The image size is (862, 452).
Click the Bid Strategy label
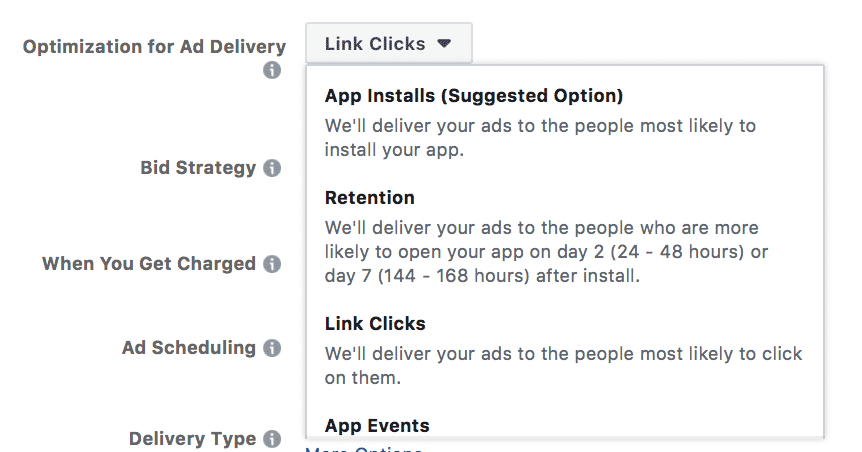(198, 168)
